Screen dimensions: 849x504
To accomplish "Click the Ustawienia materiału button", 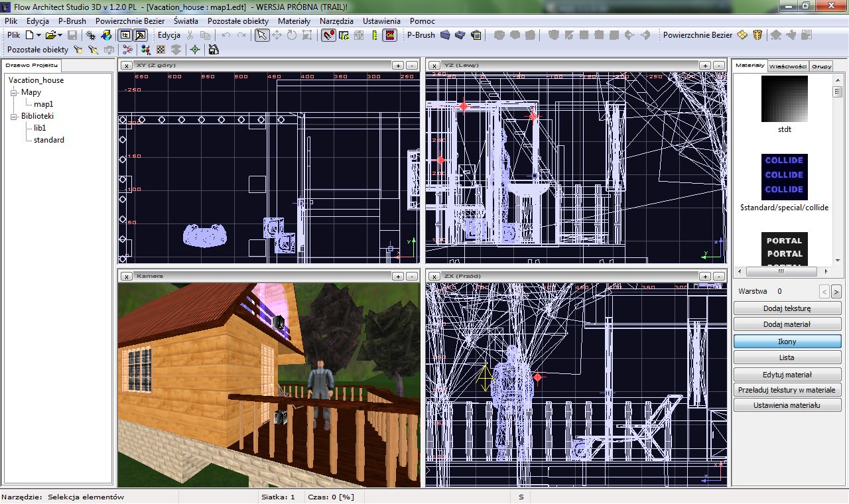I will [x=787, y=405].
